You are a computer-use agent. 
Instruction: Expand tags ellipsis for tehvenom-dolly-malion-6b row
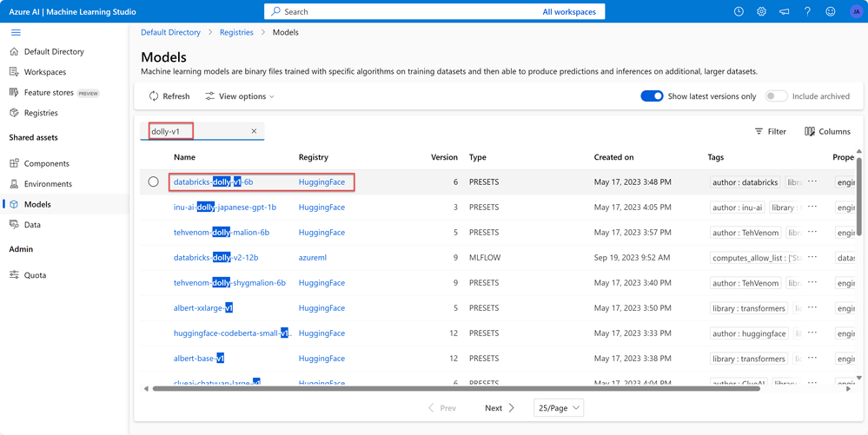tap(812, 233)
